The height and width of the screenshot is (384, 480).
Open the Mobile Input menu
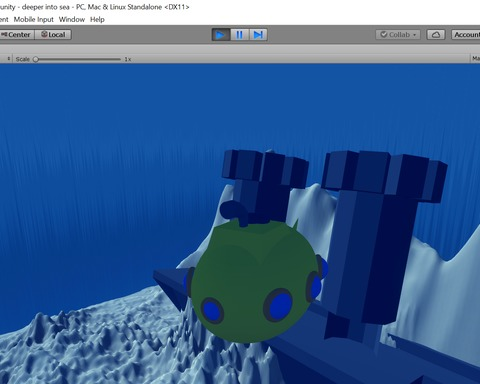tap(34, 19)
